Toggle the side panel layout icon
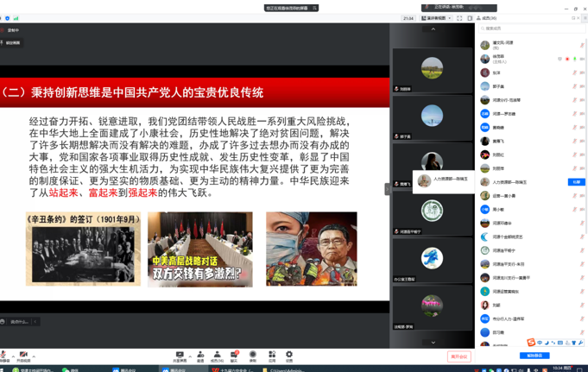 [x=470, y=18]
